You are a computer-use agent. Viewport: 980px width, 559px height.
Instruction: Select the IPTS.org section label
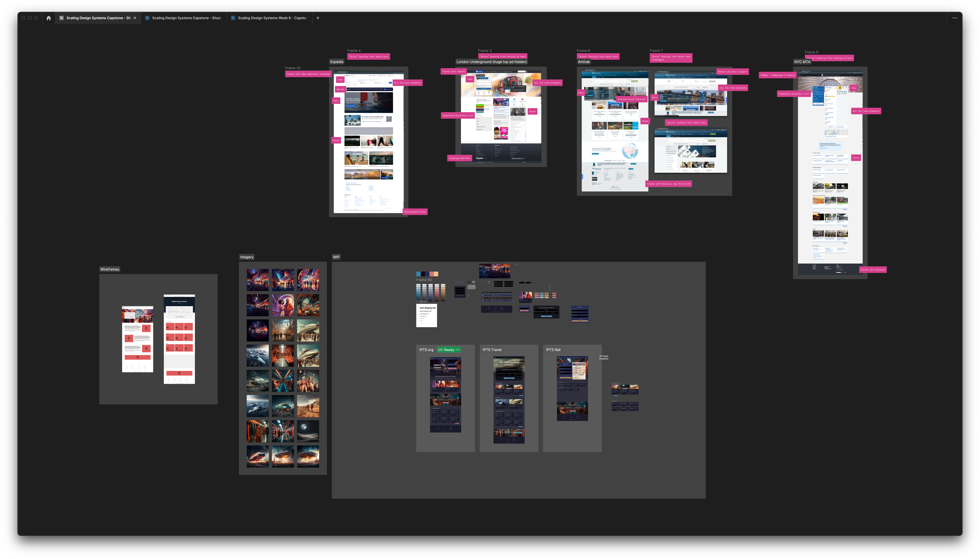point(426,350)
